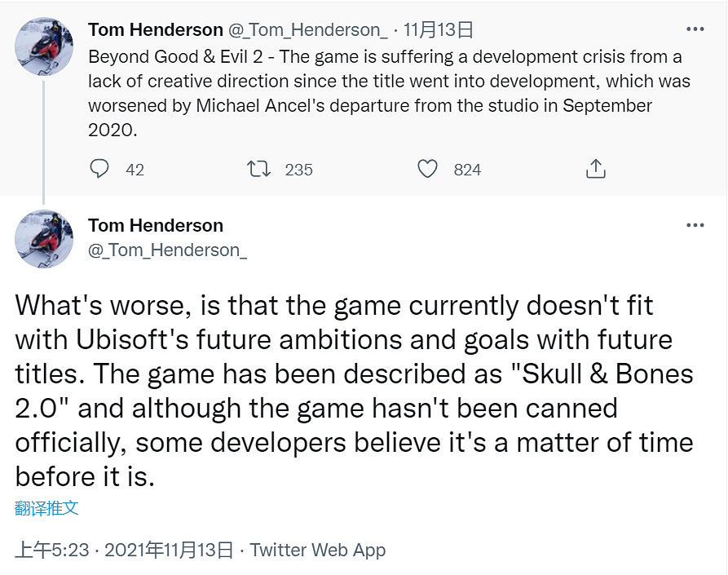Image resolution: width=728 pixels, height=575 pixels.
Task: Click the 824 like count
Action: coord(467,170)
